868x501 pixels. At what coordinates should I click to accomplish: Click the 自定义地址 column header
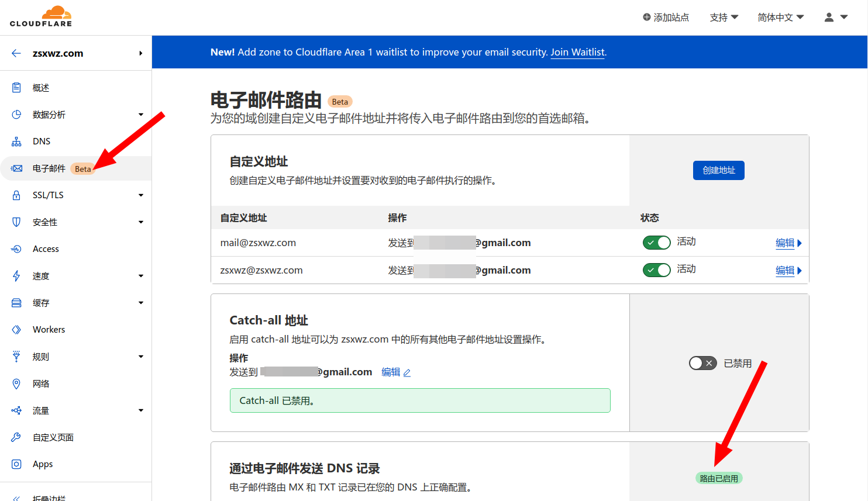[x=243, y=217]
